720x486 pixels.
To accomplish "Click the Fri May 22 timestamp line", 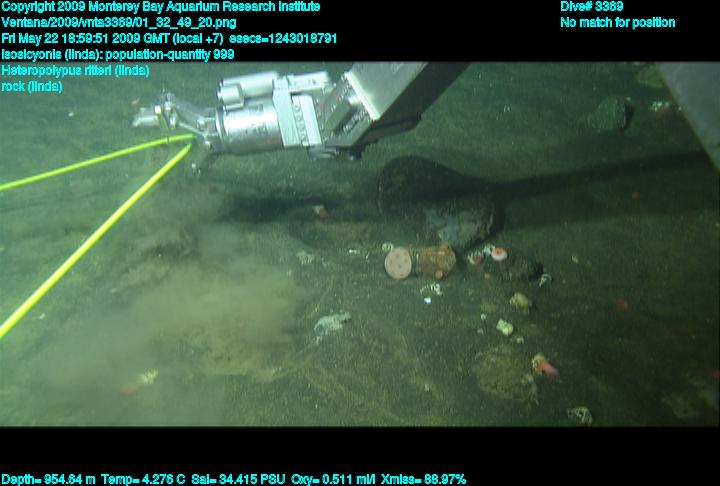I will [x=183, y=38].
